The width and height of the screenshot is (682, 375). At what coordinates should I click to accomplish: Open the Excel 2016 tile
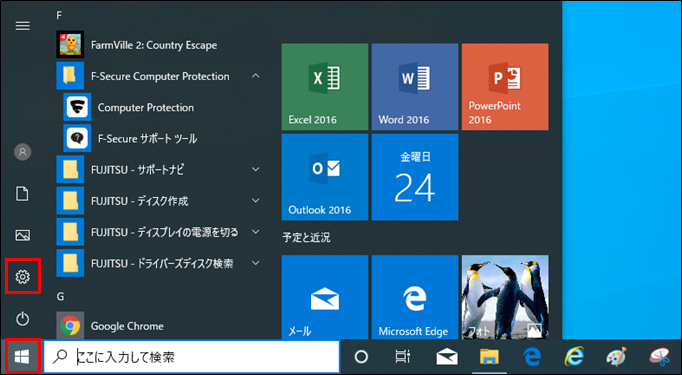tap(325, 87)
